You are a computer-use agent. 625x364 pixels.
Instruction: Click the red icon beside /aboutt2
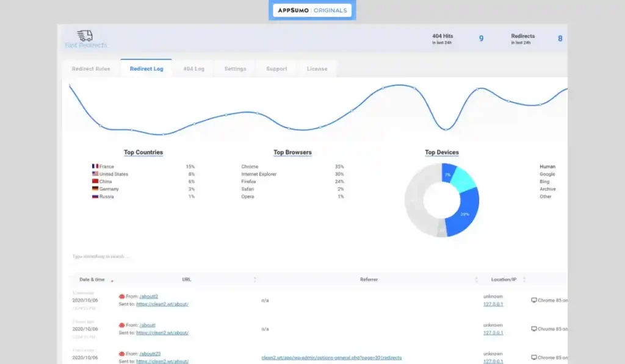[122, 296]
